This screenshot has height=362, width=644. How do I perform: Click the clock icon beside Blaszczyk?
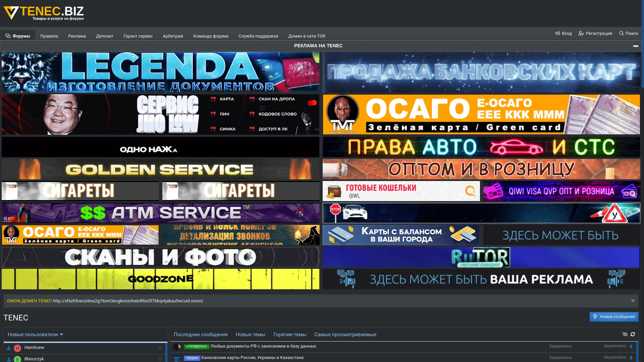point(160,359)
